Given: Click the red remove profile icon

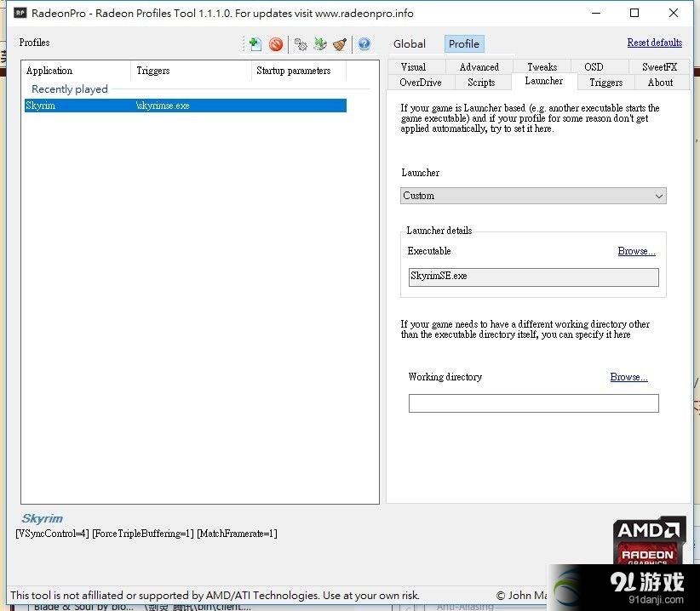Looking at the screenshot, I should tap(276, 44).
